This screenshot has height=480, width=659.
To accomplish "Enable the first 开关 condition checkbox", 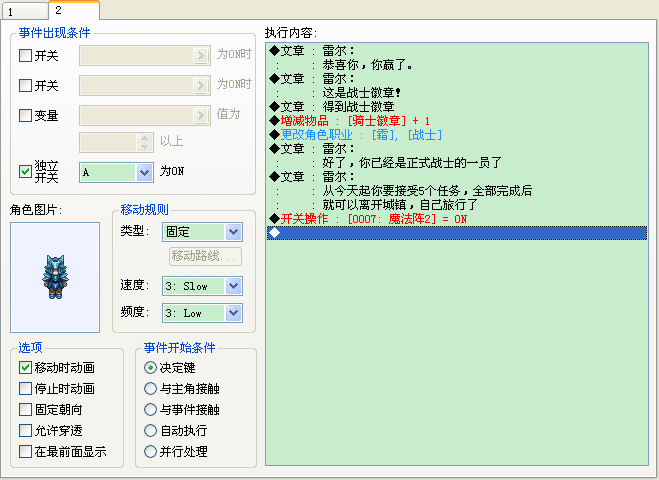I will click(25, 55).
